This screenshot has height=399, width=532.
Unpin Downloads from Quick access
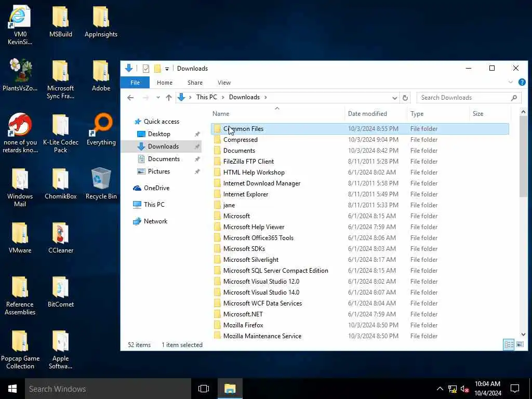click(197, 147)
